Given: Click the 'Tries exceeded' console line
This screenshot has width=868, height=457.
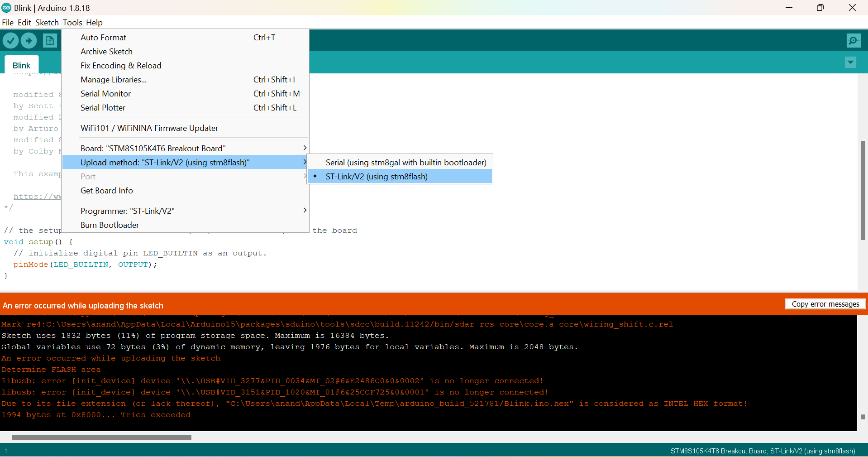Looking at the screenshot, I should click(96, 415).
